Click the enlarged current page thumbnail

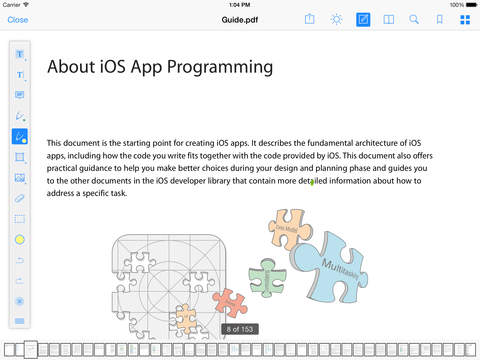pyautogui.click(x=31, y=349)
